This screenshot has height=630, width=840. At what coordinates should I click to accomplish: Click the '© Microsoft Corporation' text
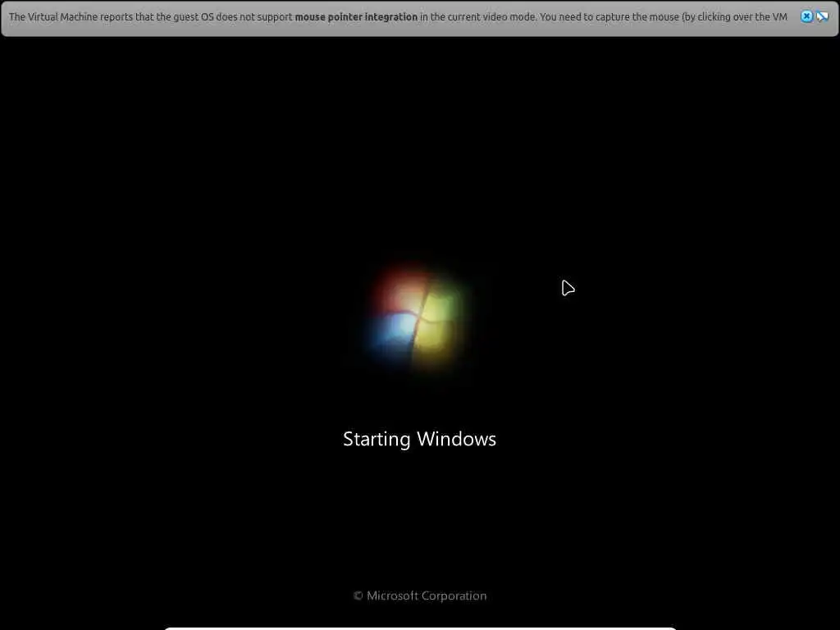tap(420, 596)
